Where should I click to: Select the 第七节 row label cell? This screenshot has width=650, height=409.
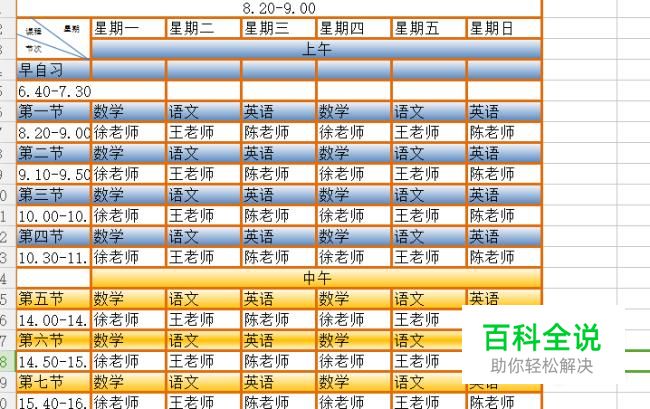pyautogui.click(x=53, y=382)
